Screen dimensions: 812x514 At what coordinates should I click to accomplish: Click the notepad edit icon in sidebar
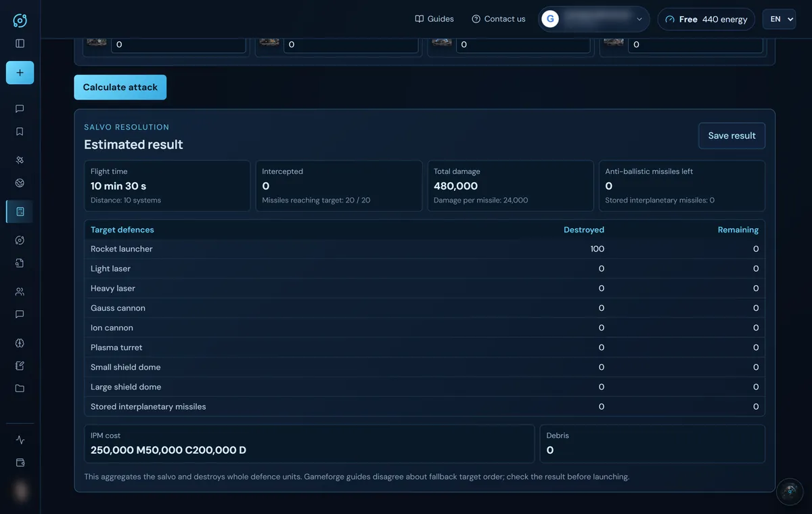[20, 366]
